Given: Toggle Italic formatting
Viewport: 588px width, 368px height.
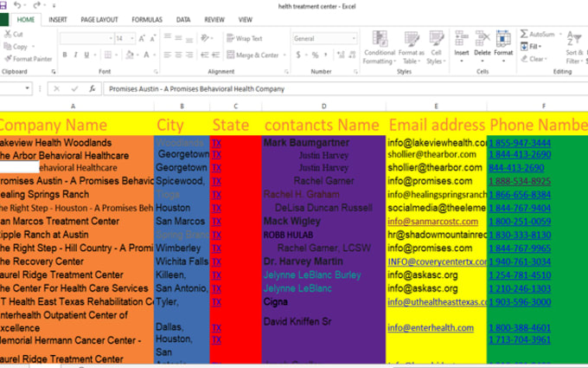Looking at the screenshot, I should (75, 55).
